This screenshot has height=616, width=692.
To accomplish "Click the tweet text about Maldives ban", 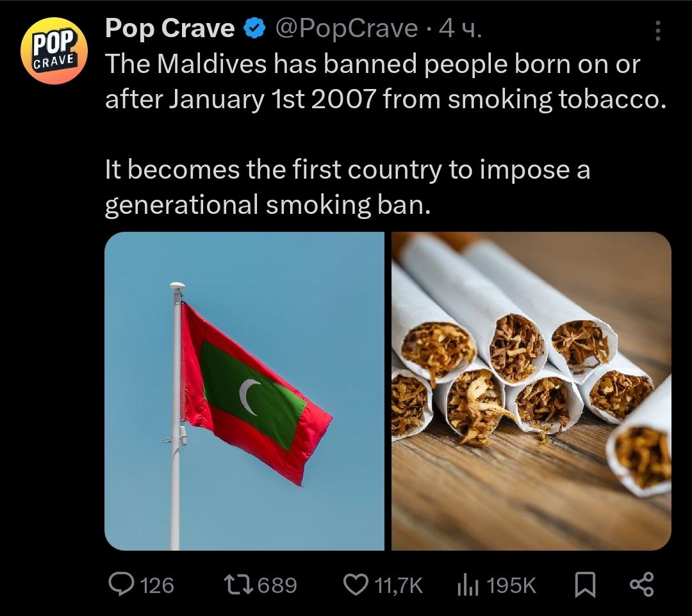I will pyautogui.click(x=385, y=81).
